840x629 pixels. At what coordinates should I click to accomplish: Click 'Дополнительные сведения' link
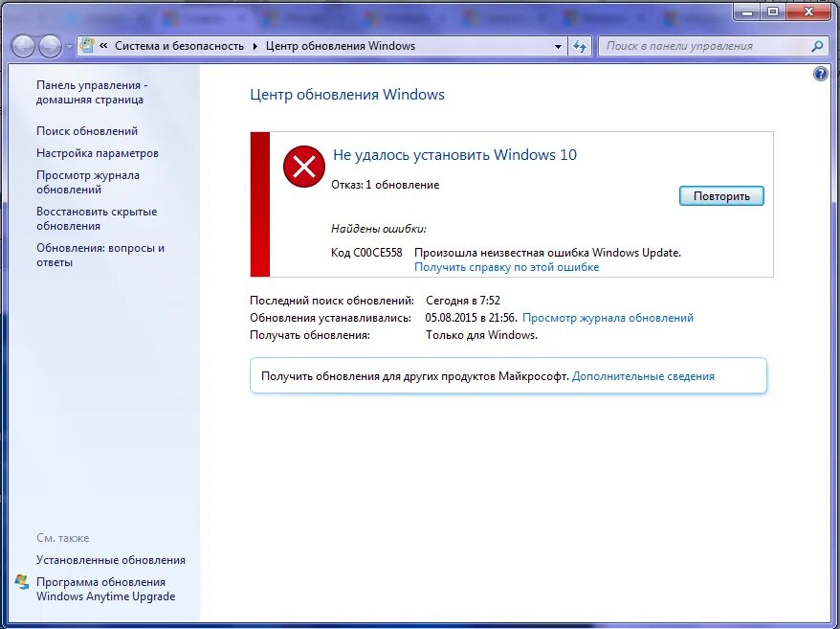[643, 376]
